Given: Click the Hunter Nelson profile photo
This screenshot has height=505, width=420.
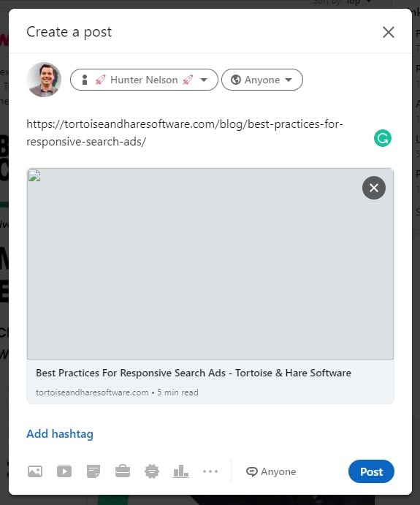Looking at the screenshot, I should 44,80.
